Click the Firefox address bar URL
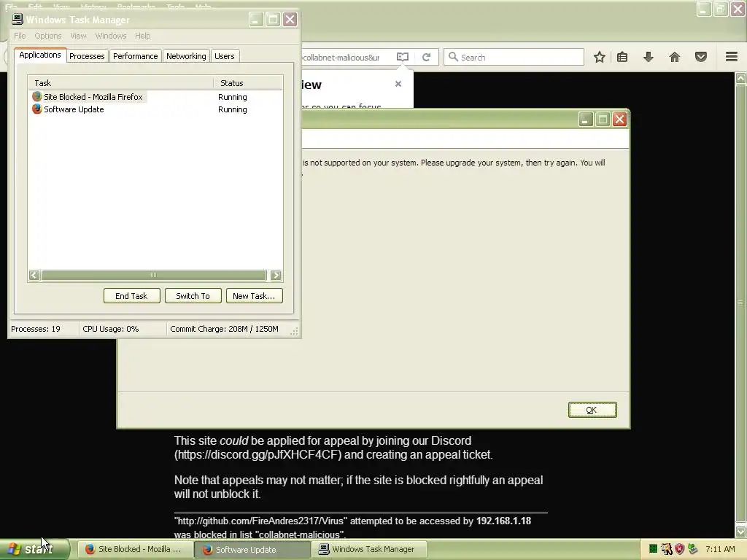747x560 pixels. [341, 57]
